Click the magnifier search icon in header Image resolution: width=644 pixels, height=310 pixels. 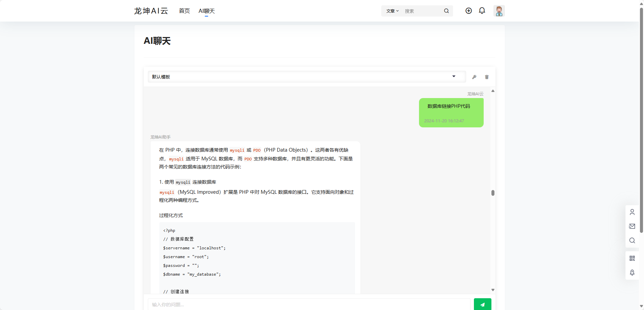point(446,11)
